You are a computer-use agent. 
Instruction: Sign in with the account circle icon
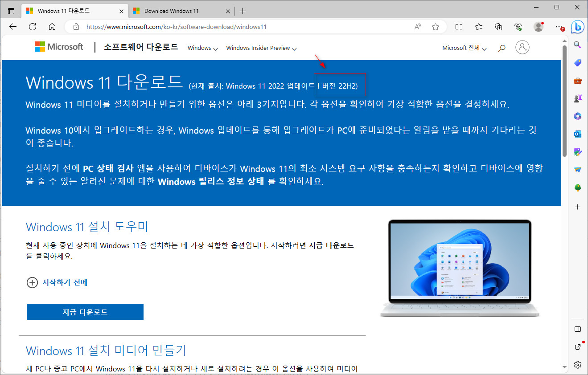click(x=522, y=47)
